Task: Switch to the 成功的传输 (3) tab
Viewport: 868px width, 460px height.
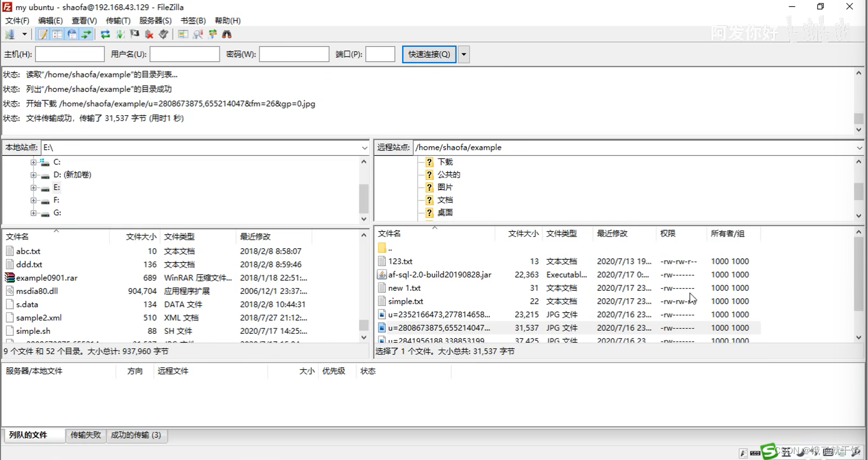Action: [136, 435]
